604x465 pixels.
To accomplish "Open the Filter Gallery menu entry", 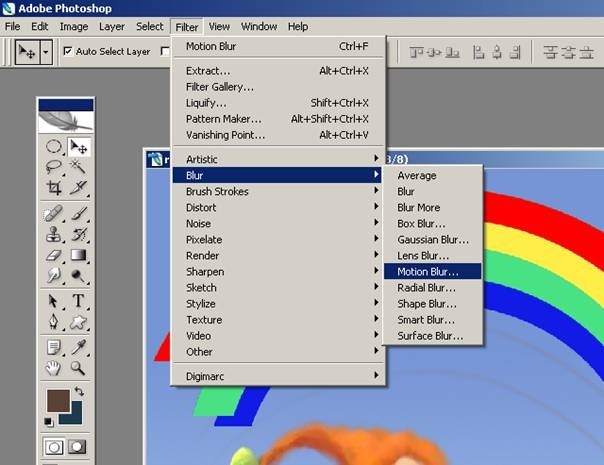I will [x=221, y=87].
